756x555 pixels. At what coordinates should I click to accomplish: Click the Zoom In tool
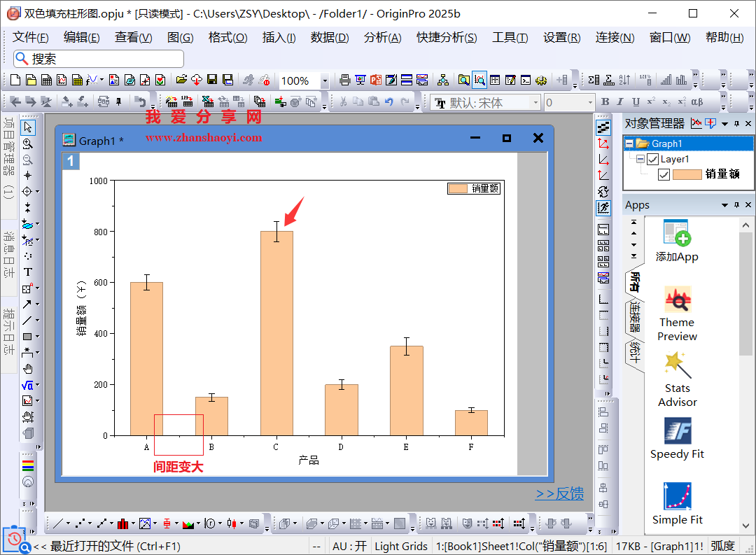pos(28,143)
